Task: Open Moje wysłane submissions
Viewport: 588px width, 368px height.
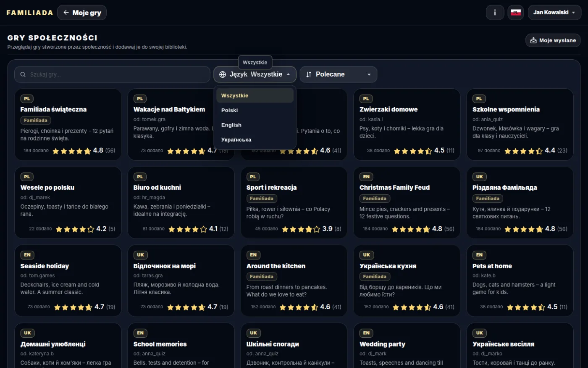Action: [553, 40]
